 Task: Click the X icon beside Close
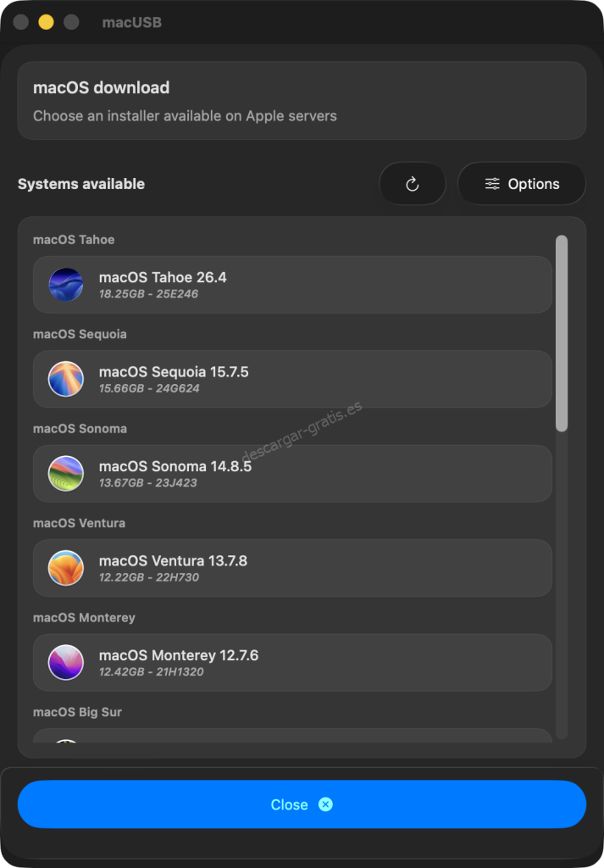[x=326, y=804]
